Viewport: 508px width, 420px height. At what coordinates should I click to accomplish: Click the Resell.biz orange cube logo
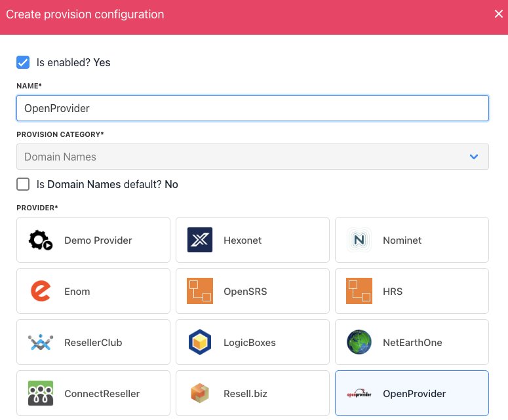click(200, 393)
